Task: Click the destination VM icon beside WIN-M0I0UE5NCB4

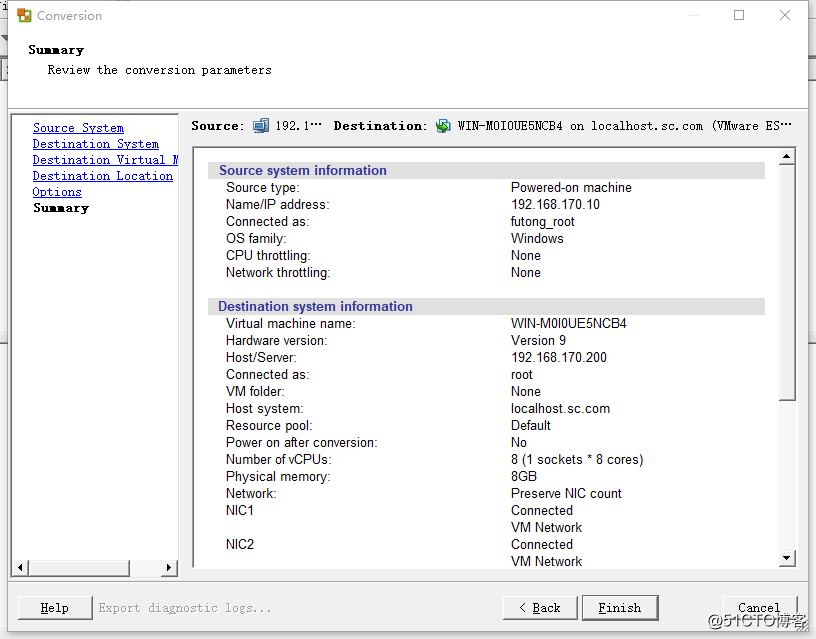Action: (x=443, y=126)
